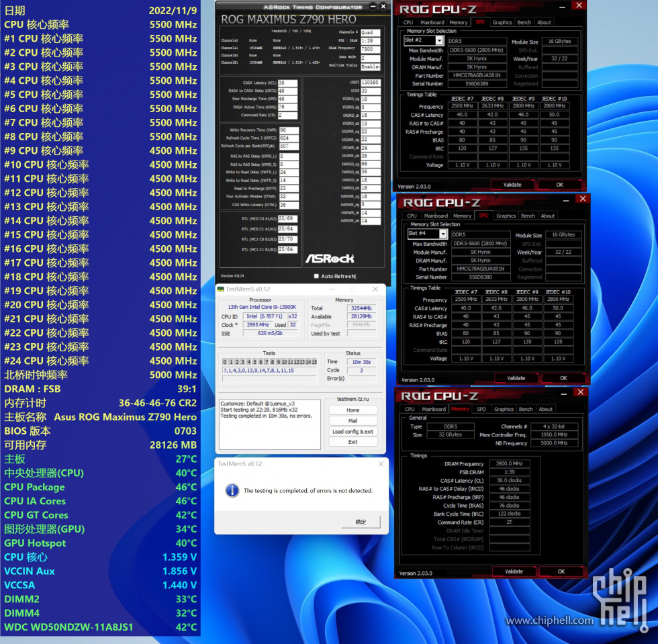The width and height of the screenshot is (658, 644).
Task: Click the serial number 556D8380 in CPU-Z
Action: point(481,277)
